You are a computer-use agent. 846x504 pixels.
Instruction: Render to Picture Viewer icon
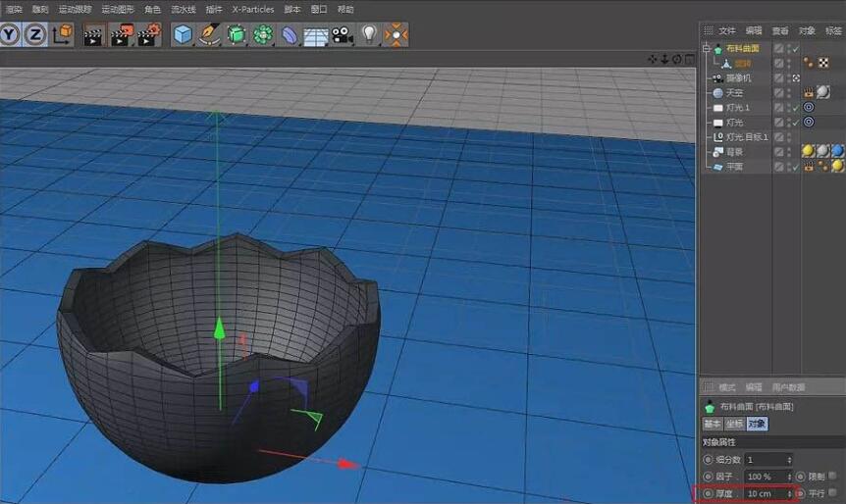click(122, 35)
